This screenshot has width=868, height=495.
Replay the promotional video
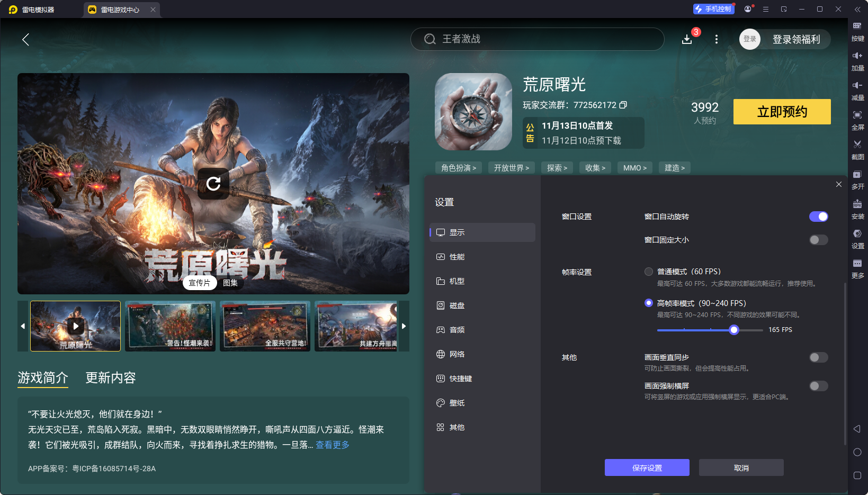(213, 184)
